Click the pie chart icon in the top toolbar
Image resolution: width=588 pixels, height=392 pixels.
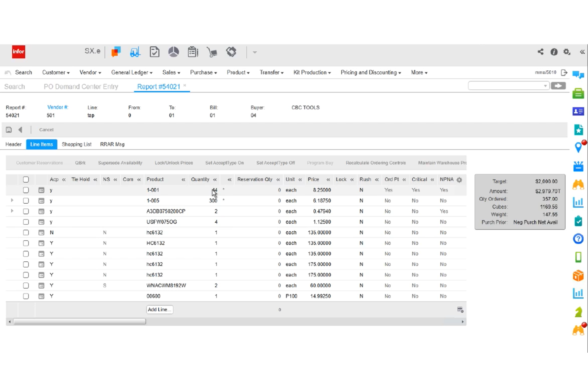173,52
